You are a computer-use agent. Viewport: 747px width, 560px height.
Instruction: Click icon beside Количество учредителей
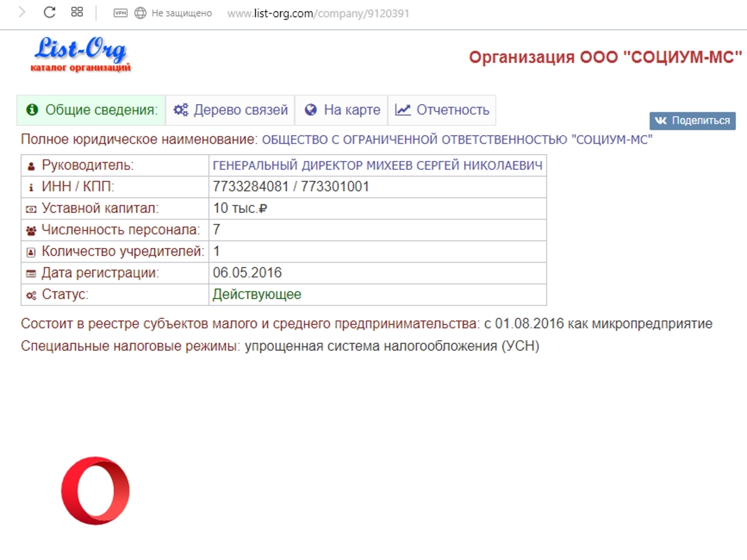[31, 252]
